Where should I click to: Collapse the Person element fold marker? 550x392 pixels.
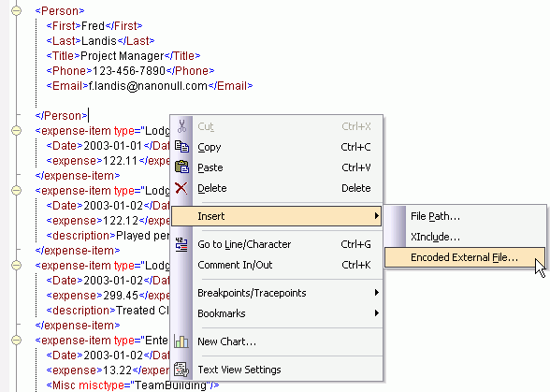click(x=16, y=11)
